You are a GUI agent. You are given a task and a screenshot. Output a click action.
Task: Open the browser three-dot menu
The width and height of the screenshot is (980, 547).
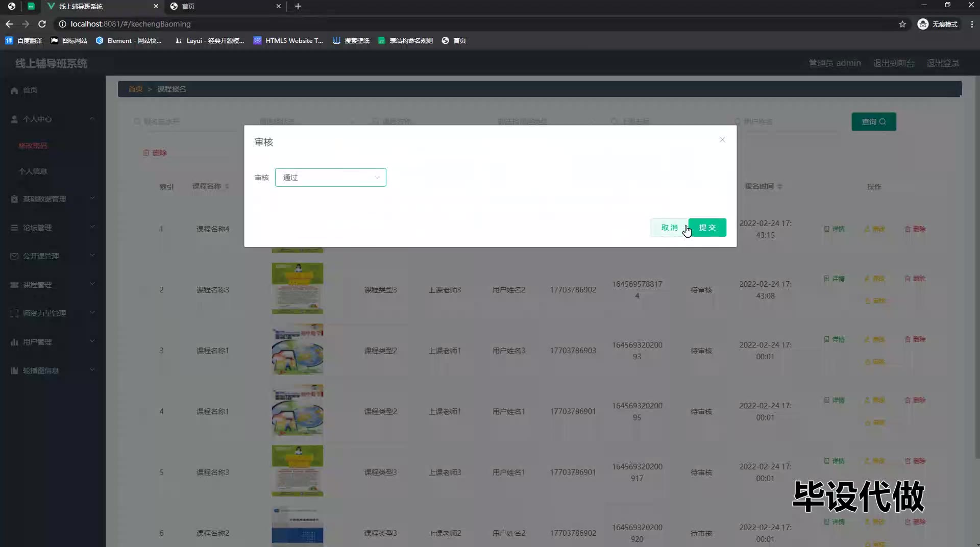[972, 24]
